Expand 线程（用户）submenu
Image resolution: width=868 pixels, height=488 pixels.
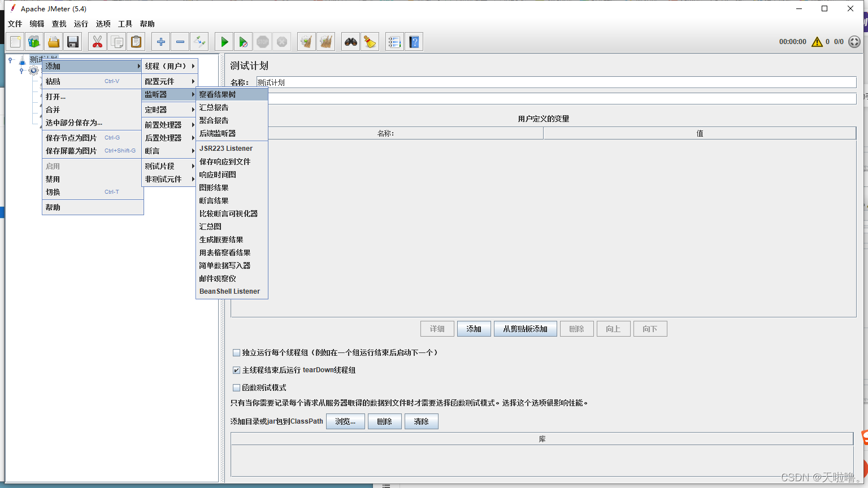(170, 66)
